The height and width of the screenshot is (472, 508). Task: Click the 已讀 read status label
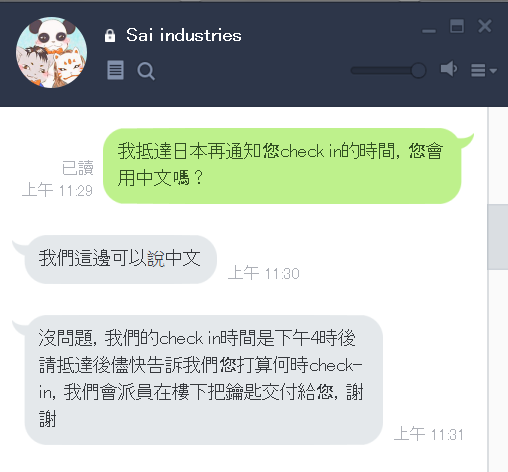(78, 168)
